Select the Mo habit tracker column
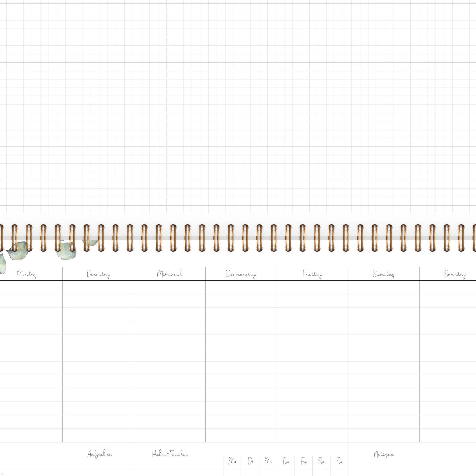Image resolution: width=476 pixels, height=476 pixels. (x=232, y=461)
